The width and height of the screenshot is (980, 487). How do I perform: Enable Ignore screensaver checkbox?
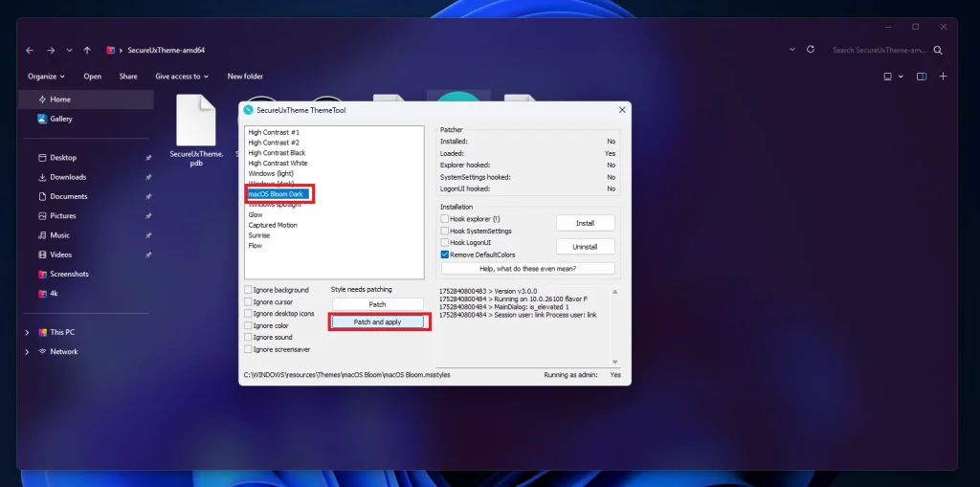pyautogui.click(x=248, y=349)
